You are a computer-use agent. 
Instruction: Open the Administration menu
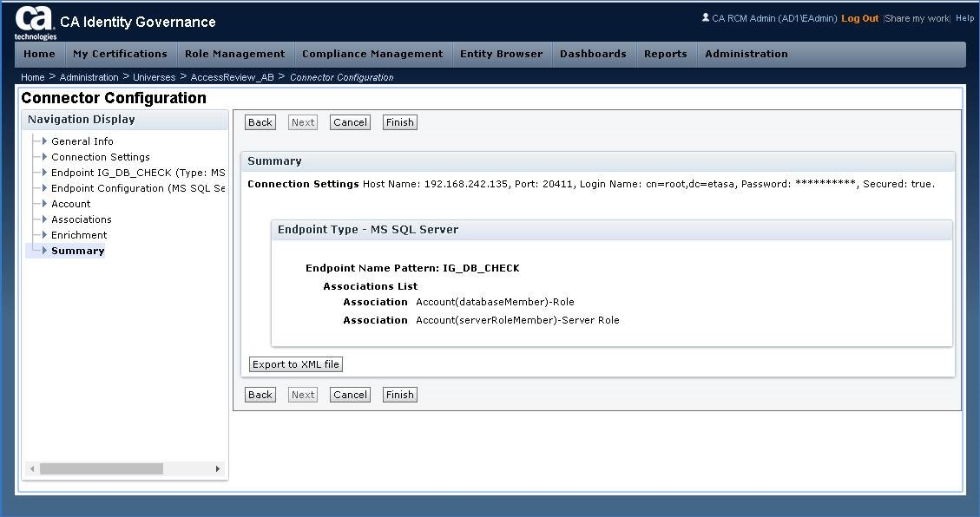tap(747, 54)
